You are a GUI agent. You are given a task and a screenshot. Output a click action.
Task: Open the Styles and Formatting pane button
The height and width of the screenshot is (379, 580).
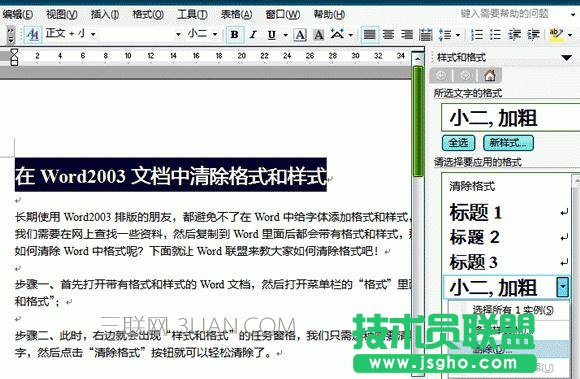pyautogui.click(x=33, y=35)
